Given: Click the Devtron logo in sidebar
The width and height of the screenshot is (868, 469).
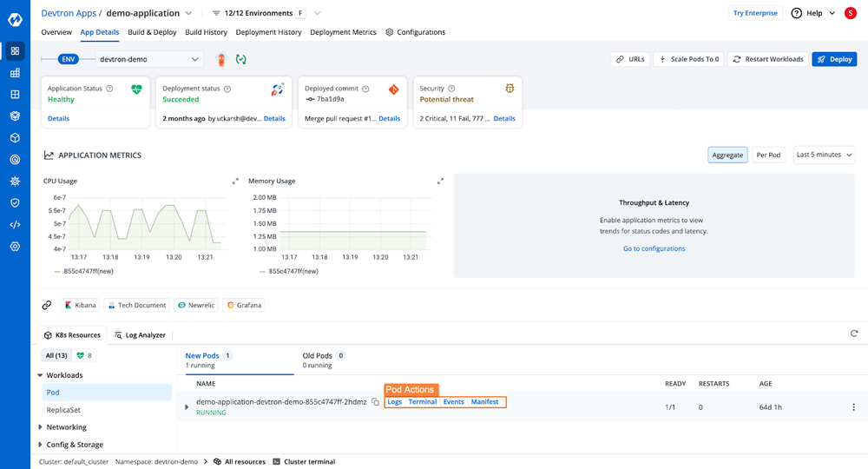Looking at the screenshot, I should click(x=15, y=18).
